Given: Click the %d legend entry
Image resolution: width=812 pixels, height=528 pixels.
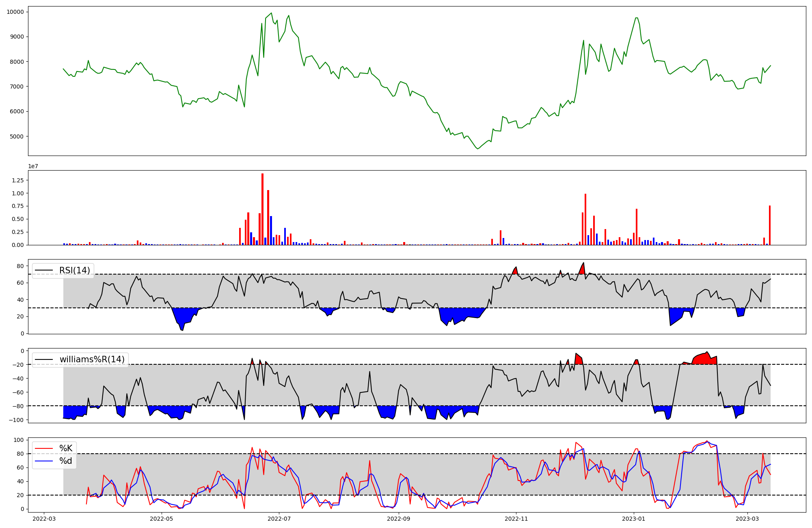Looking at the screenshot, I should tap(66, 461).
